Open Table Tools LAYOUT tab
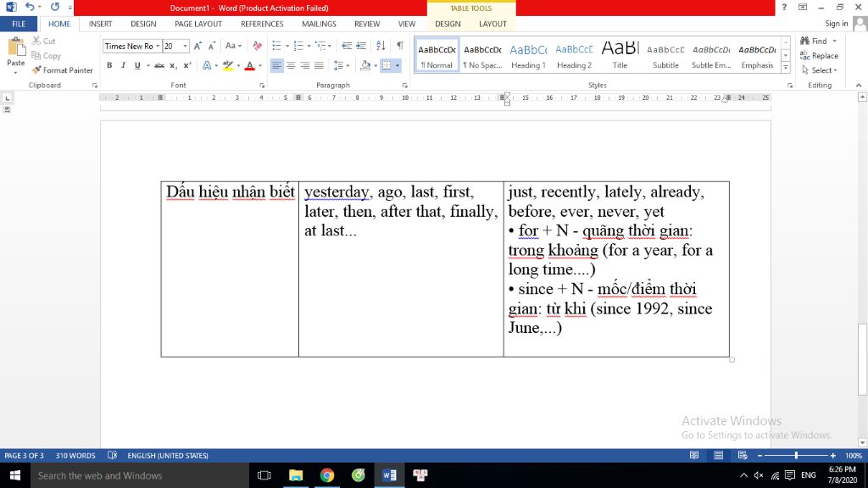The width and height of the screenshot is (868, 488). (492, 24)
